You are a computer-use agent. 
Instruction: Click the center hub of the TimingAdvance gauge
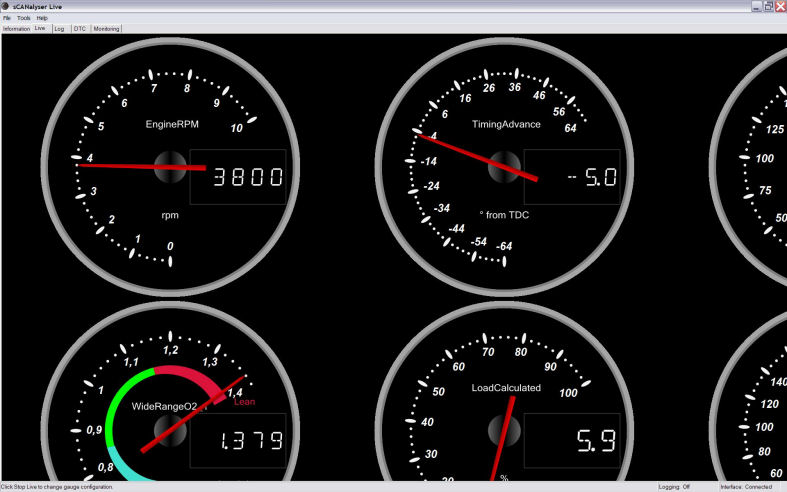[504, 167]
